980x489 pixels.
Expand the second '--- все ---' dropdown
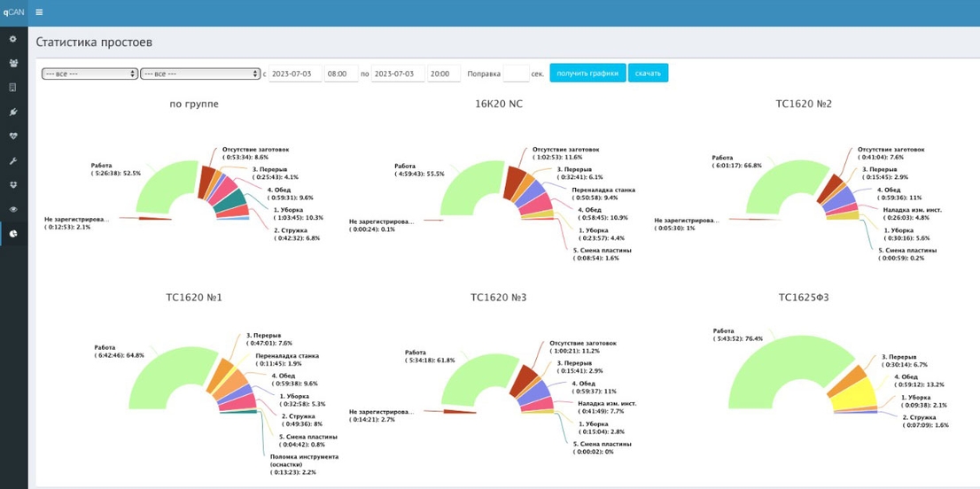(200, 74)
